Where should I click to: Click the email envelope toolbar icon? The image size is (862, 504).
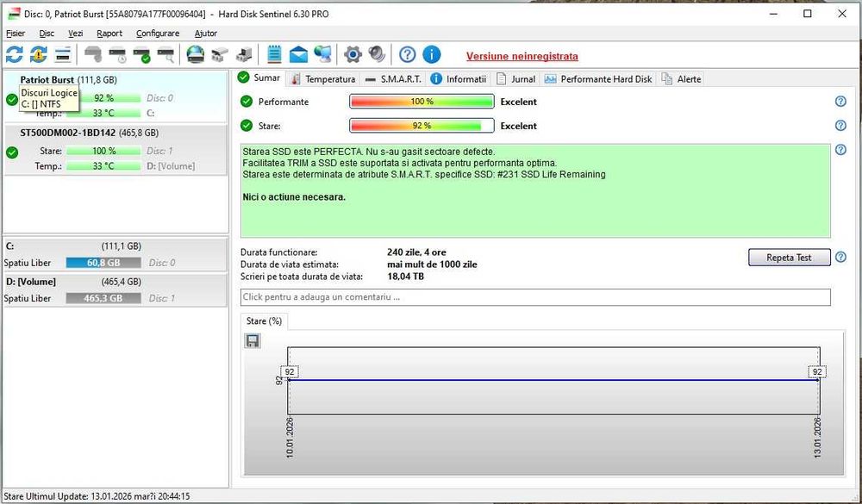click(298, 54)
